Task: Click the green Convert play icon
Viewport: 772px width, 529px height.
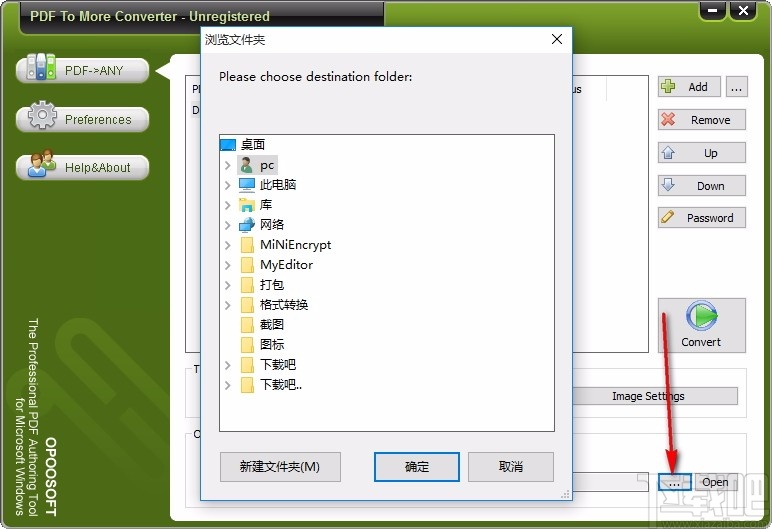Action: click(x=702, y=316)
